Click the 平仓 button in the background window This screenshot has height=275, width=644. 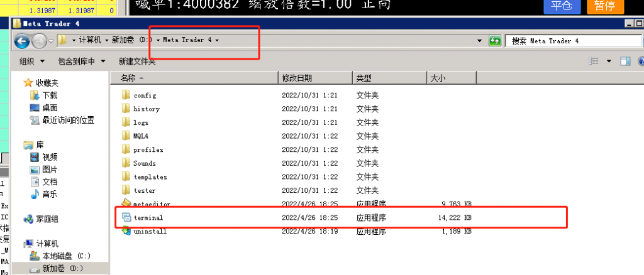tap(562, 6)
